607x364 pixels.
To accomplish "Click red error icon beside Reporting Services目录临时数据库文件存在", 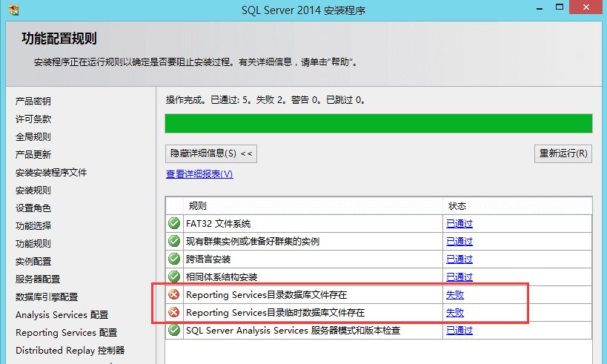I will [x=174, y=312].
